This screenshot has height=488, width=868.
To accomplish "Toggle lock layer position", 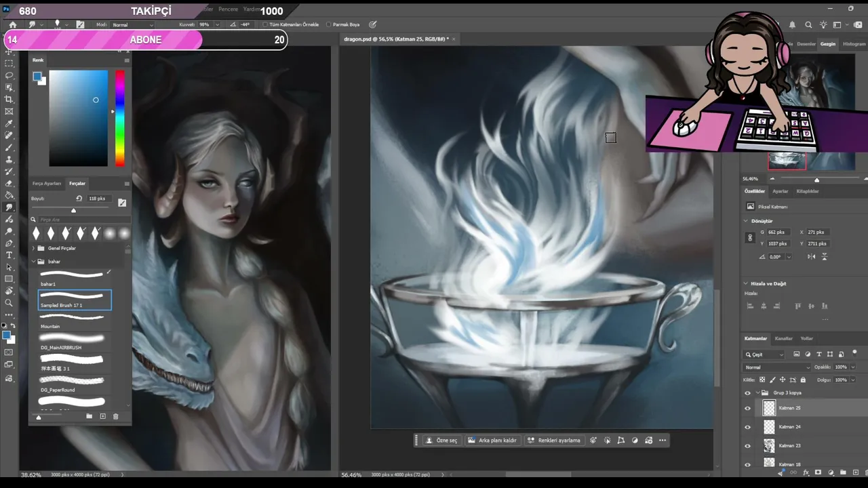I will click(x=783, y=380).
